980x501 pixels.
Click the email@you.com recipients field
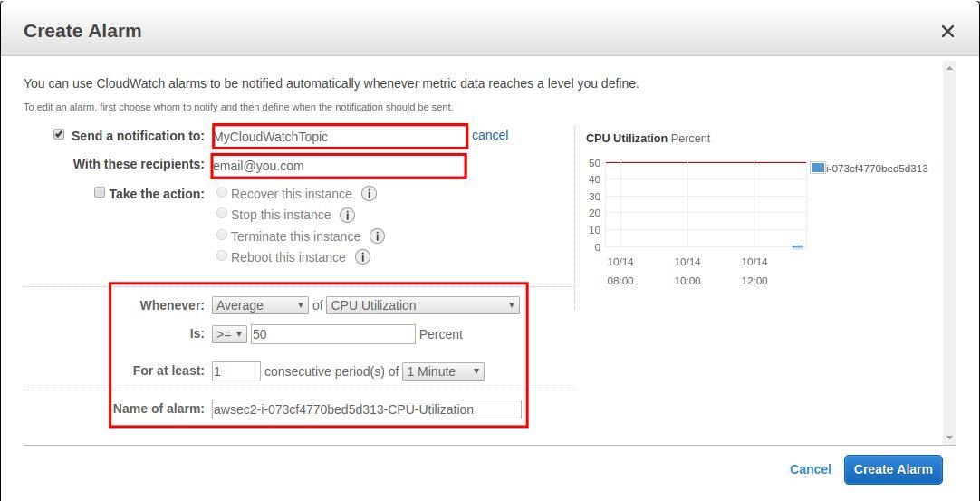coord(339,167)
